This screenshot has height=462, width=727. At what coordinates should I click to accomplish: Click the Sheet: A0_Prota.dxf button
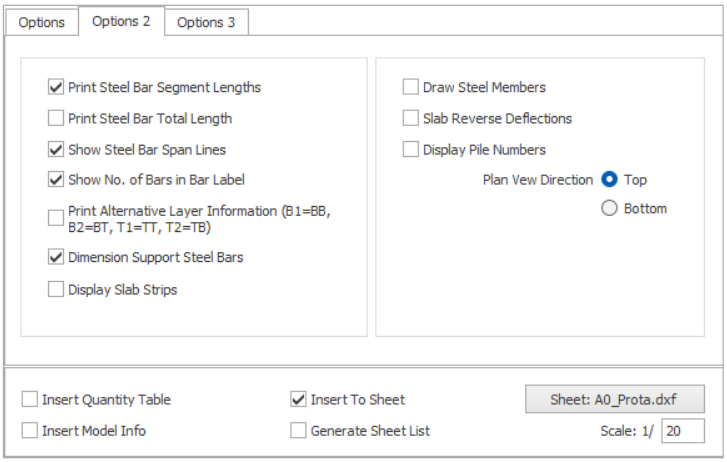614,399
